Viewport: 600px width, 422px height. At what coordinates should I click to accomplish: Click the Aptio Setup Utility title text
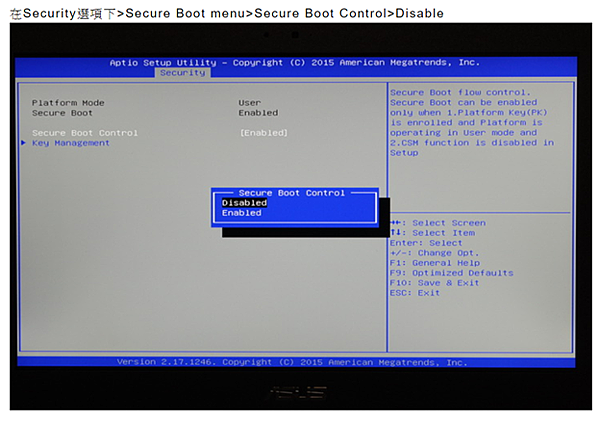(x=294, y=62)
